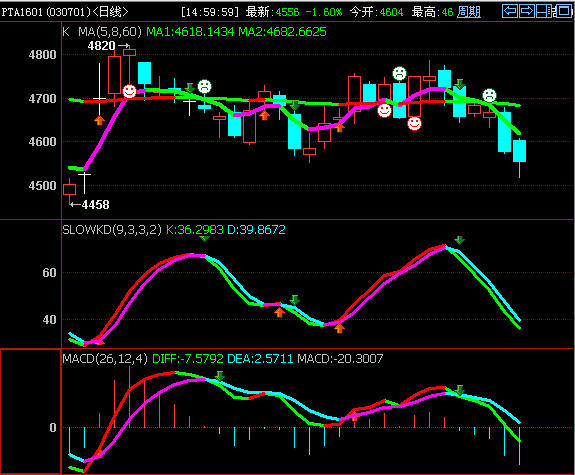This screenshot has width=575, height=475.
Task: Click the 日线 daily timeframe label
Action: 110,12
